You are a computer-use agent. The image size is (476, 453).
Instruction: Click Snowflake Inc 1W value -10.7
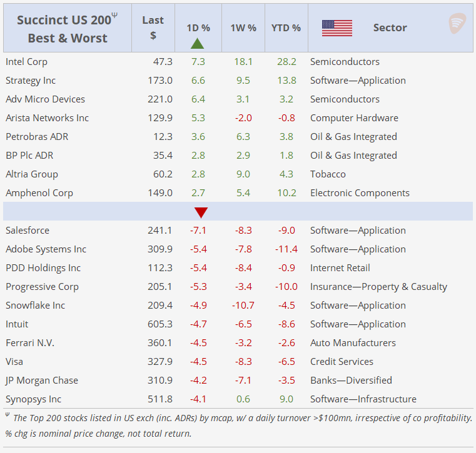(243, 306)
